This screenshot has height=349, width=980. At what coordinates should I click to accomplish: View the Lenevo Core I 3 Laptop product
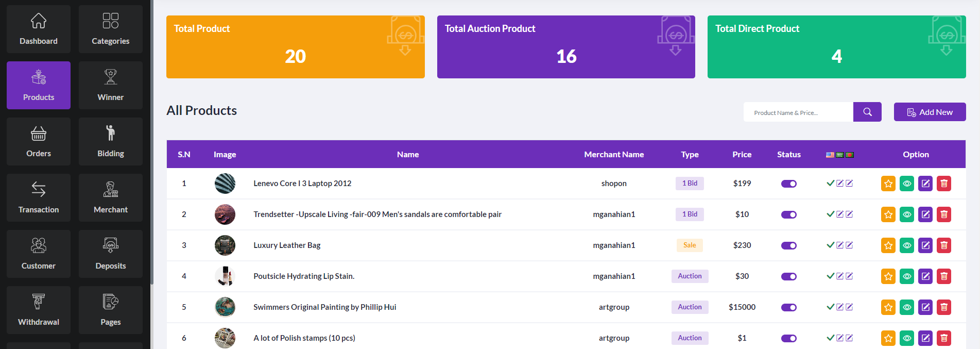907,184
